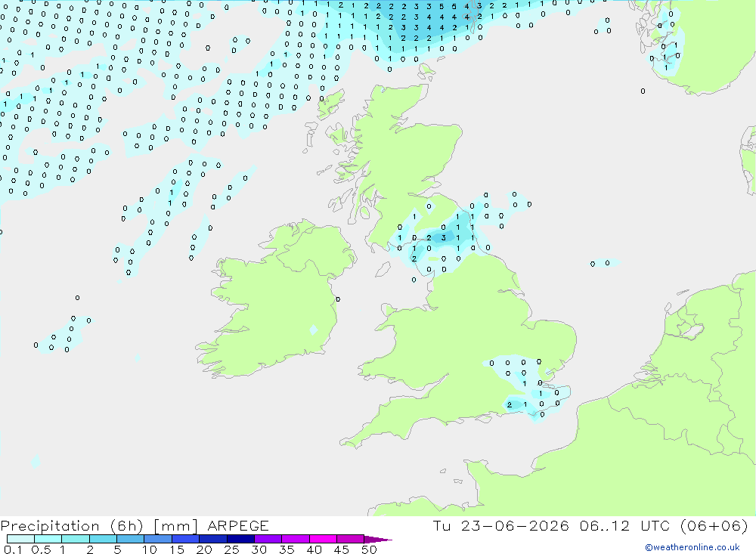Click the 3 mm value over southern Scotland
The height and width of the screenshot is (554, 756).
tap(444, 238)
